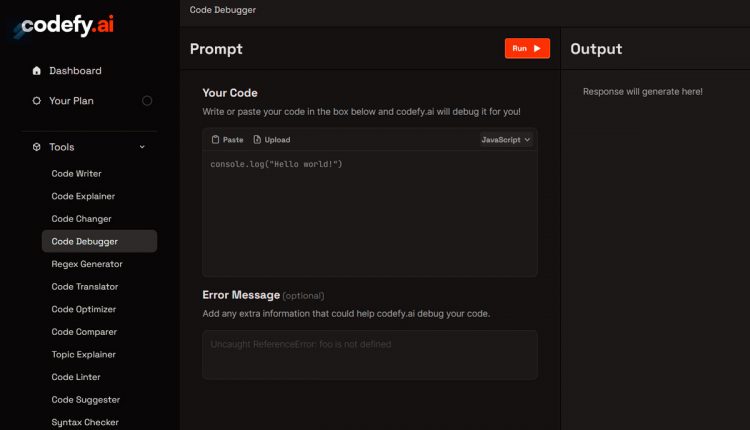
Task: Select the Code Optimizer tool
Action: (84, 309)
